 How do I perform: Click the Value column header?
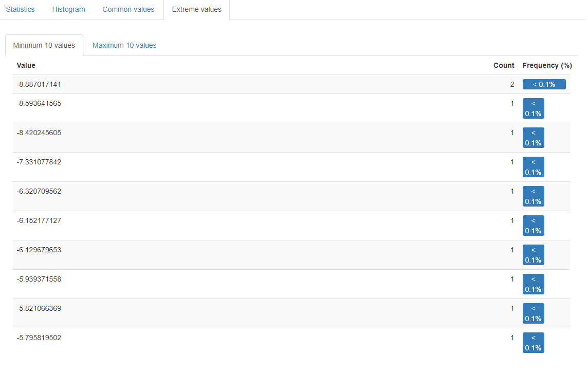tap(26, 65)
